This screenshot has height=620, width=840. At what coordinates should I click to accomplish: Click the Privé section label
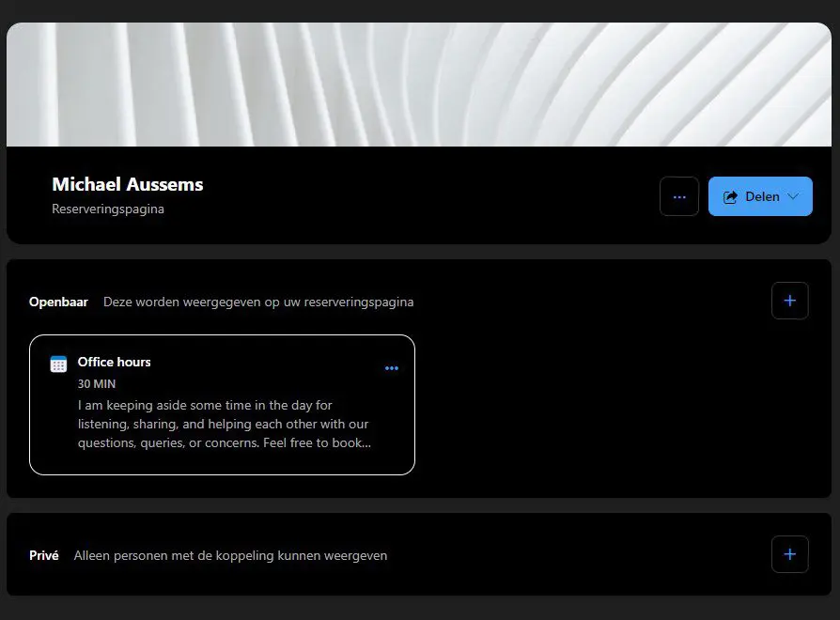44,555
